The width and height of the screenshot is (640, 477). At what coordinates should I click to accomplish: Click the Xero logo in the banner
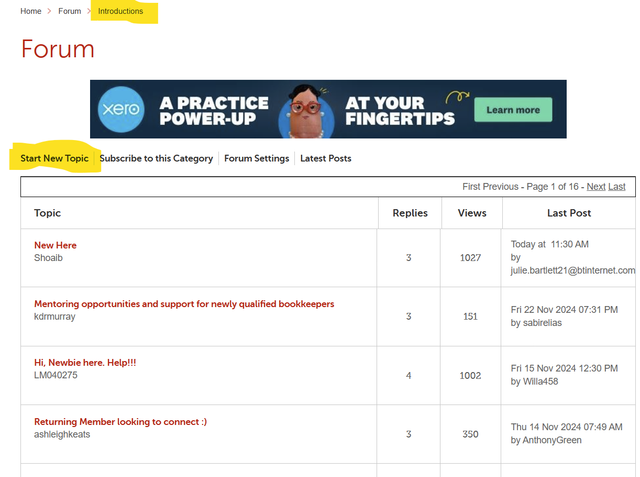[121, 109]
